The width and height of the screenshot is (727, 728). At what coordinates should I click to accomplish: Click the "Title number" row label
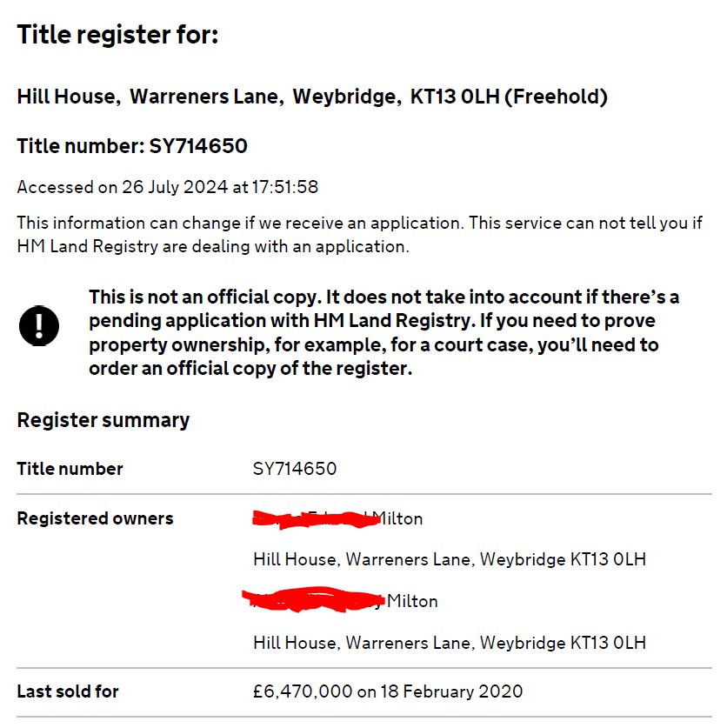click(x=70, y=469)
